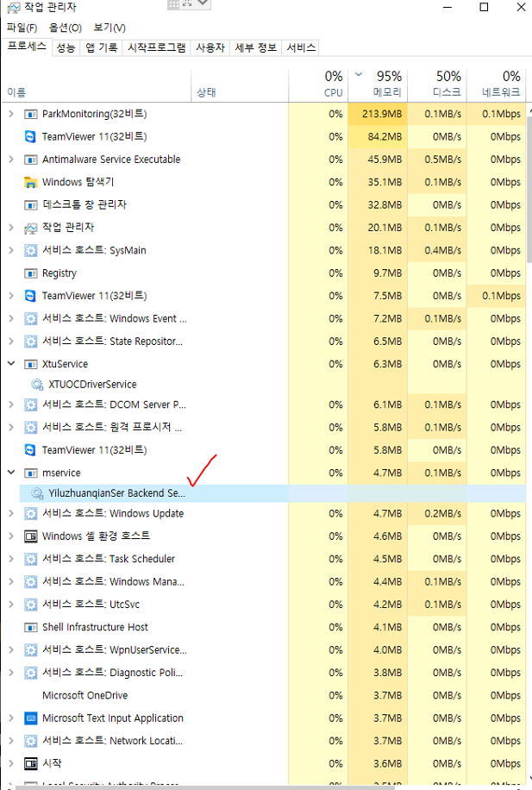This screenshot has width=532, height=790.
Task: Switch to the 시작프로그램 tab
Action: coord(157,47)
